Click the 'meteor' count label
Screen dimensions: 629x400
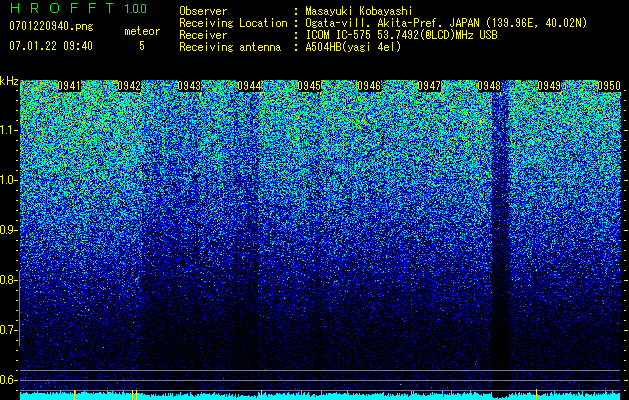click(142, 31)
